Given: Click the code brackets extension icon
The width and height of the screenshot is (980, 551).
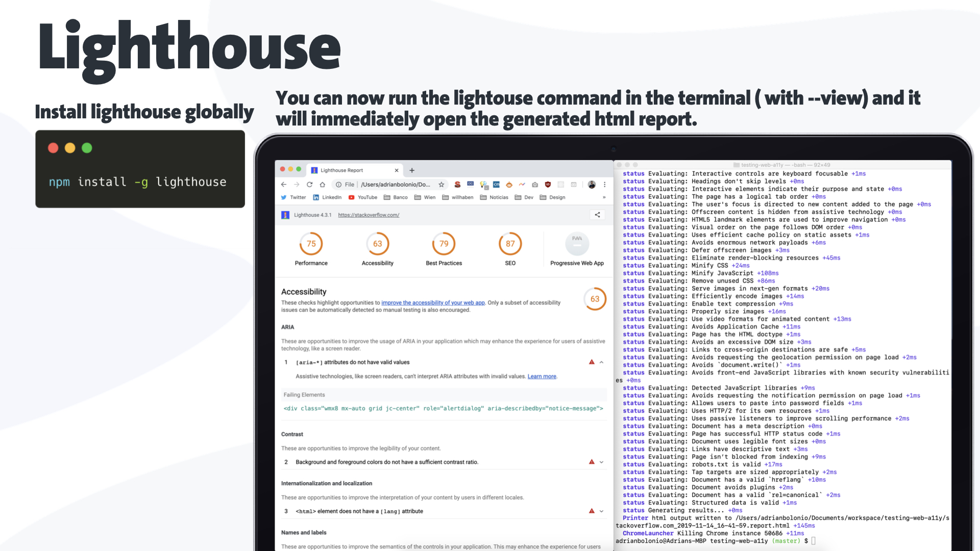Looking at the screenshot, I should [x=574, y=185].
